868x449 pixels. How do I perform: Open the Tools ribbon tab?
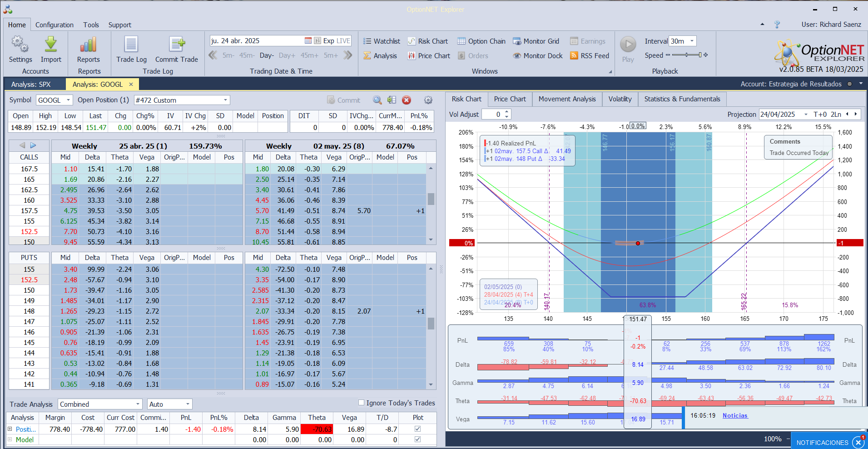pyautogui.click(x=91, y=25)
